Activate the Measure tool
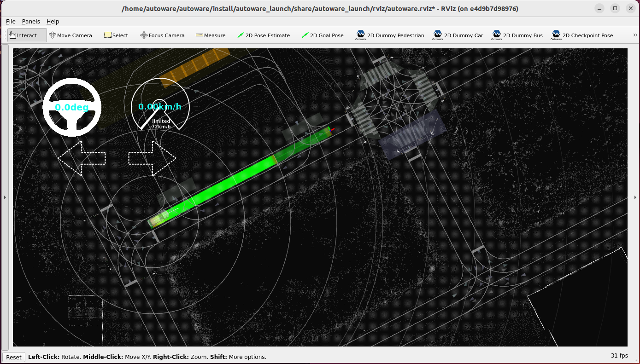This screenshot has height=364, width=640. click(210, 35)
